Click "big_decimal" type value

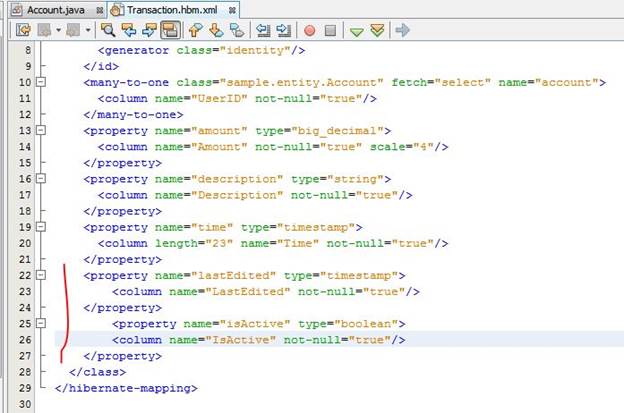coord(337,131)
